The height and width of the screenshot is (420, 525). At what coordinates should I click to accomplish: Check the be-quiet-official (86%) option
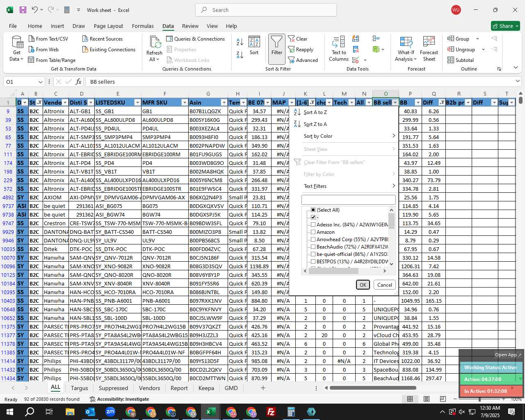(313, 254)
